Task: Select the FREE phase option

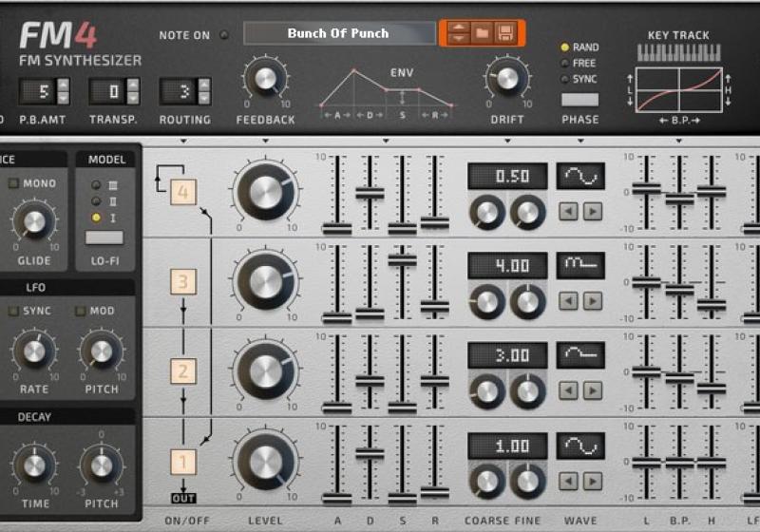Action: pos(565,63)
